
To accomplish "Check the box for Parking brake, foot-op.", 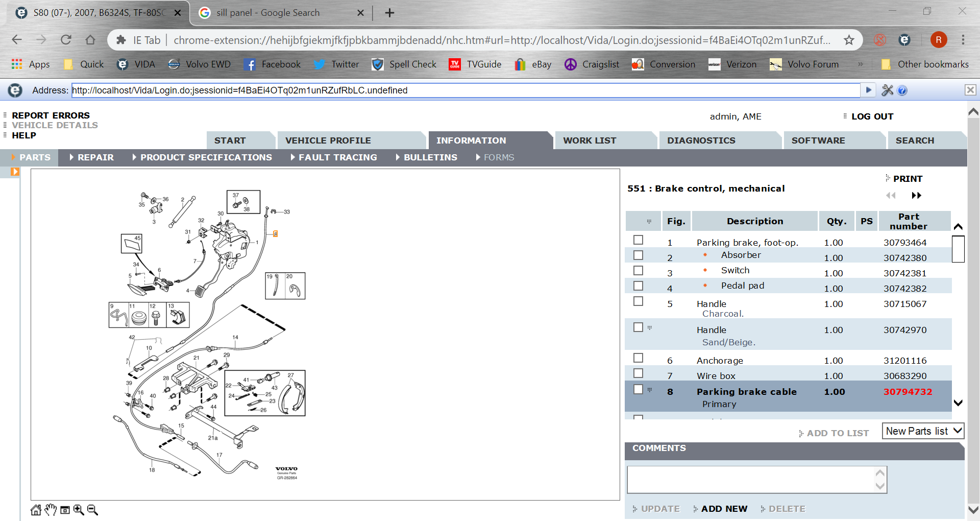I will click(638, 240).
